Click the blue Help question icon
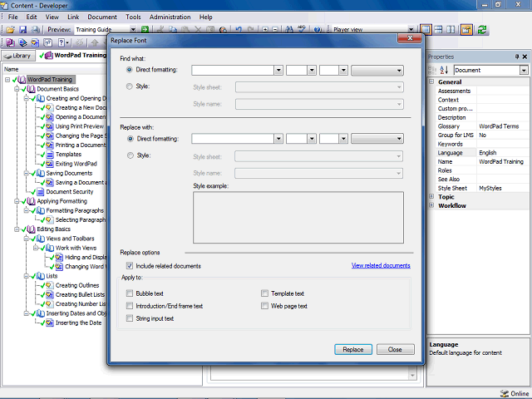 coord(318,30)
